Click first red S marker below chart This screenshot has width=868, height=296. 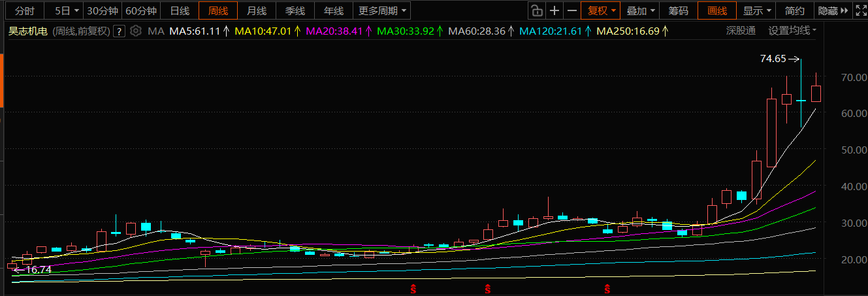click(413, 288)
